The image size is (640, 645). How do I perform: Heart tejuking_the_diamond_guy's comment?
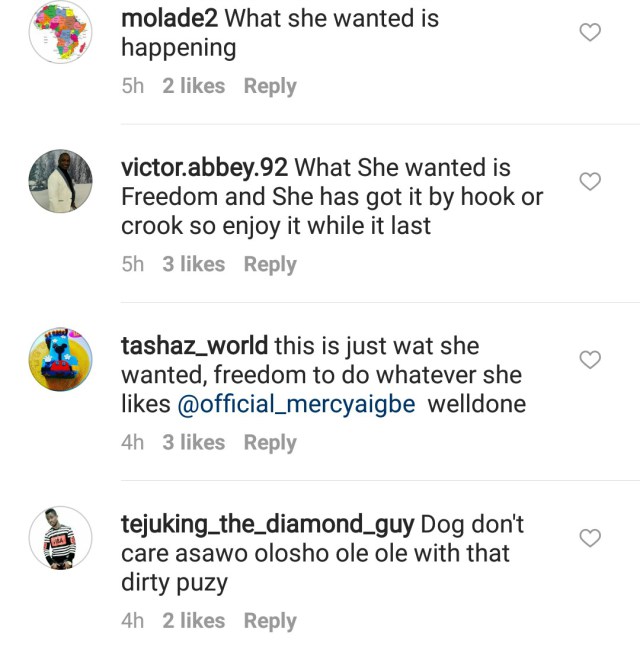coord(591,538)
